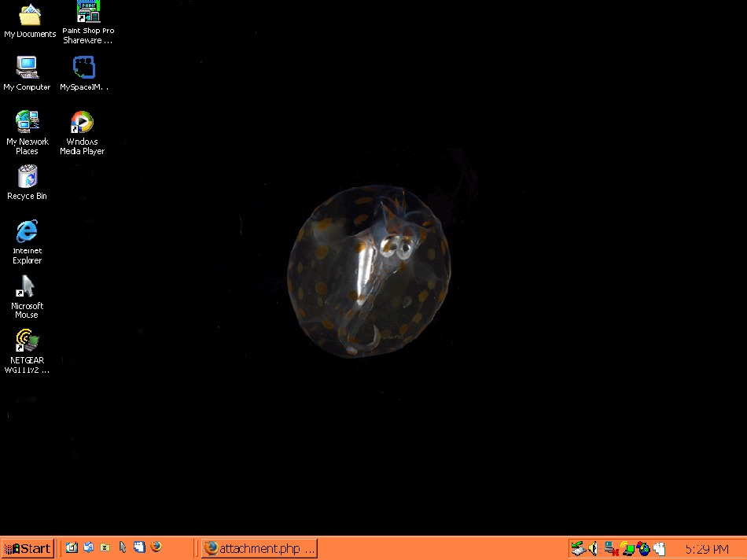Click the disconnected network tray icon

click(x=610, y=548)
